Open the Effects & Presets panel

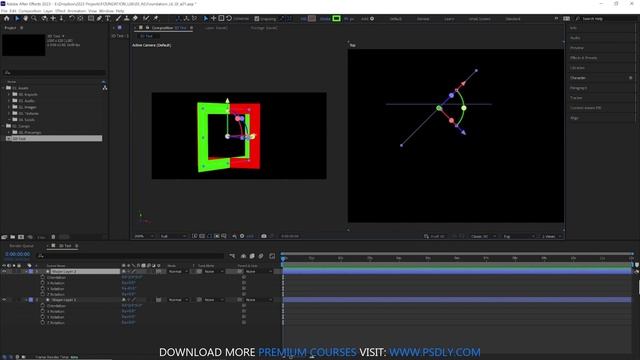(584, 58)
